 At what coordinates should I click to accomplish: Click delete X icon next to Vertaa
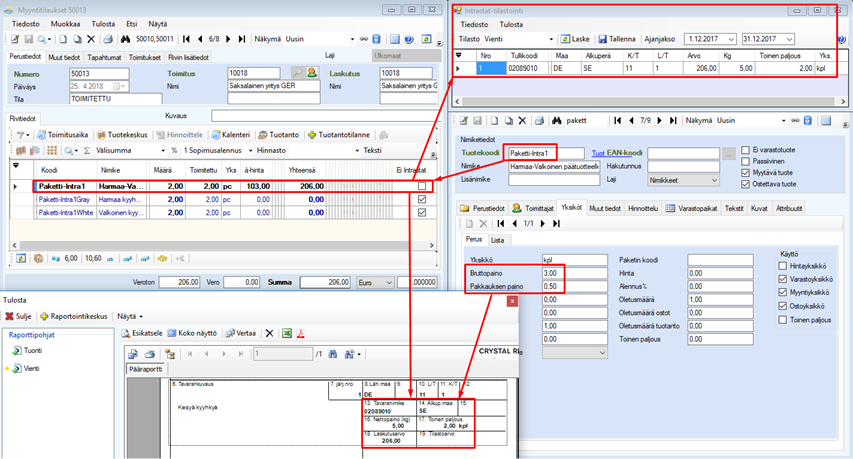[269, 333]
